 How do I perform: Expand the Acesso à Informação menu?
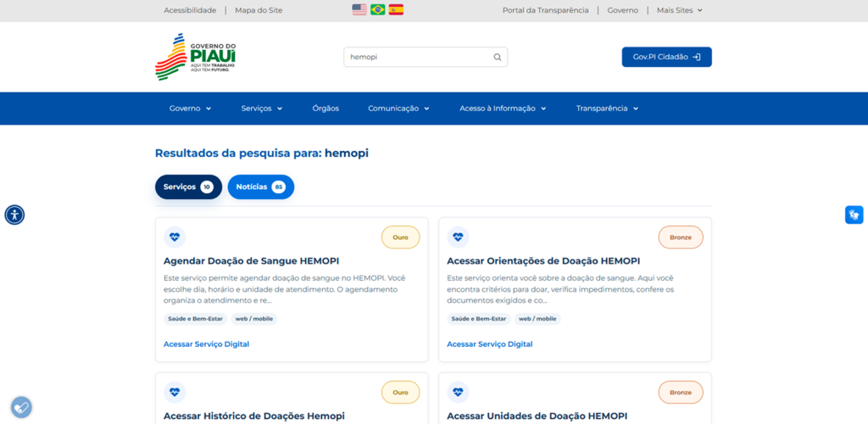503,109
